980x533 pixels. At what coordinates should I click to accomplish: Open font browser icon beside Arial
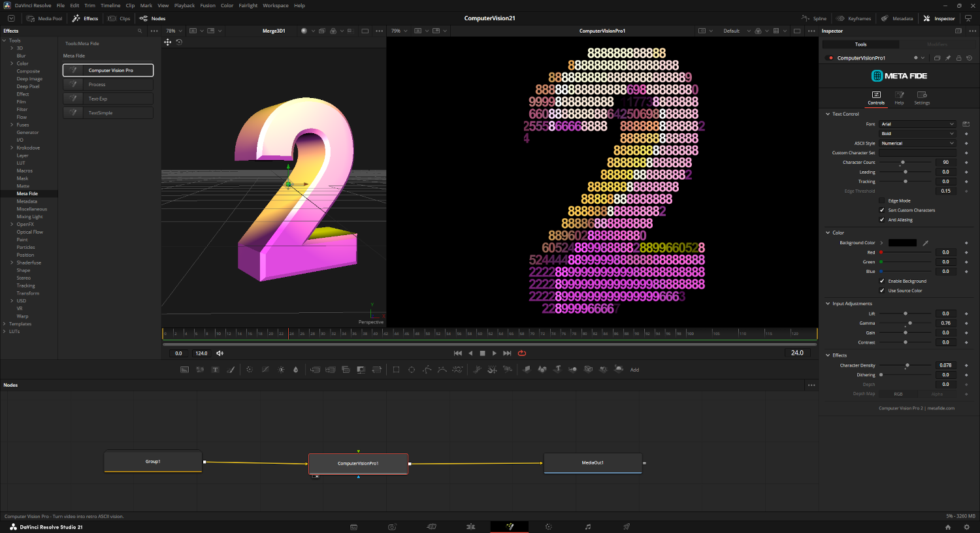pyautogui.click(x=966, y=124)
